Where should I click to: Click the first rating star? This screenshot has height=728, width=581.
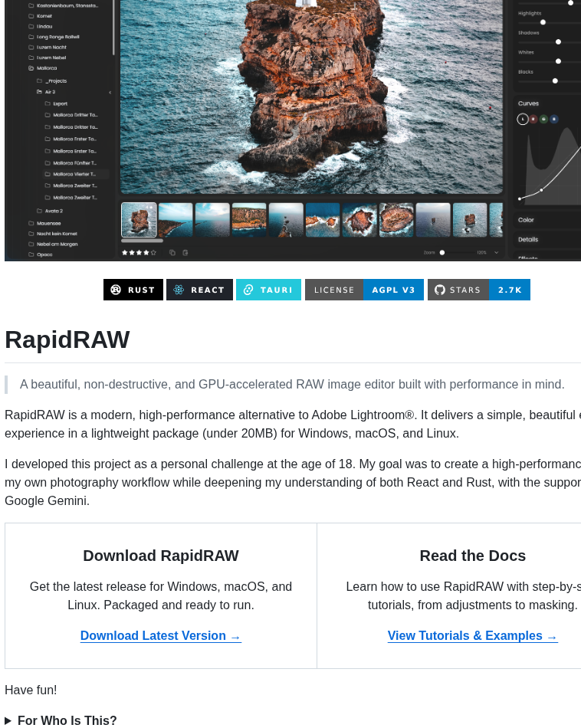click(x=124, y=253)
